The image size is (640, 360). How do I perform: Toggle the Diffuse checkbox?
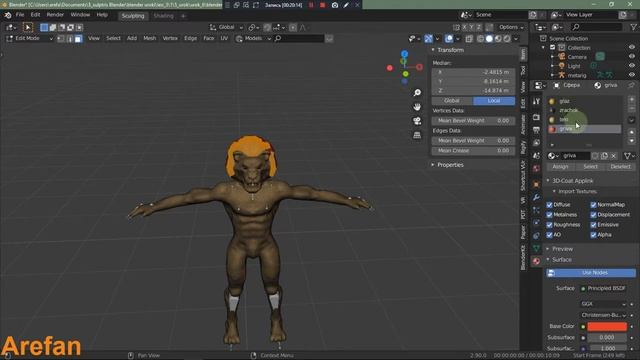[x=549, y=205]
